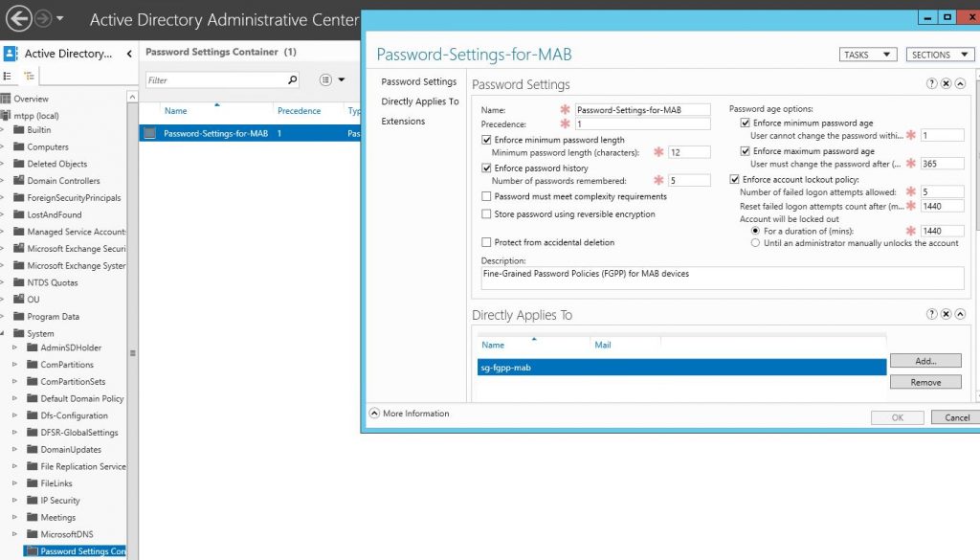Click the forward navigation arrow
Image resolution: width=980 pixels, height=560 pixels.
click(43, 19)
